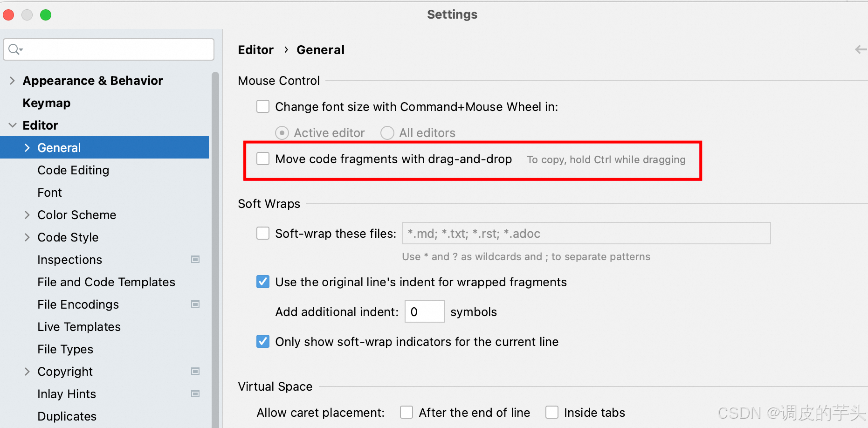Expand the Appearance & Behavior section
This screenshot has height=428, width=868.
point(12,81)
